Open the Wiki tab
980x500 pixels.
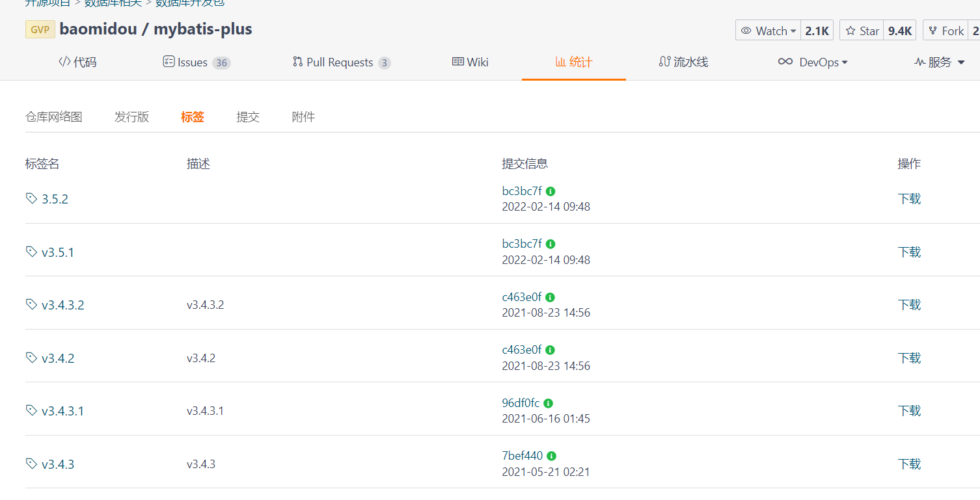[x=470, y=62]
